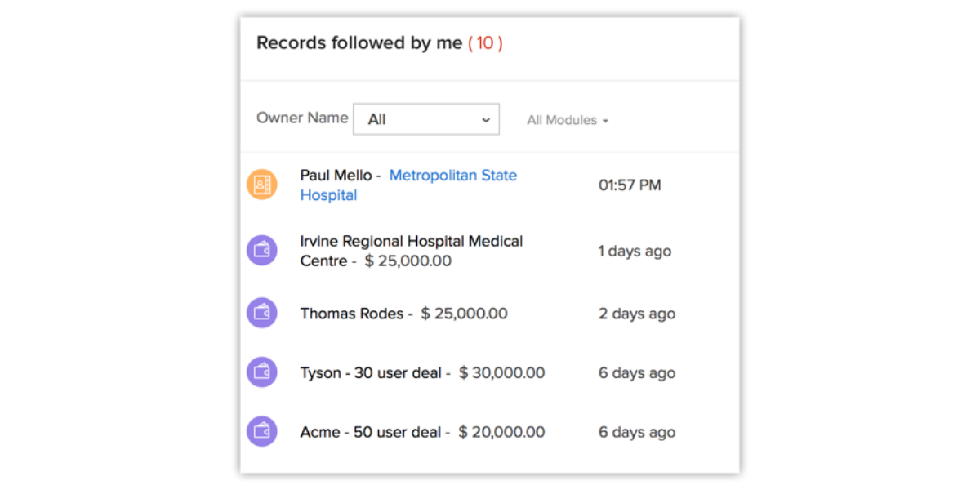The width and height of the screenshot is (980, 490).
Task: Click the Records followed by me heading
Action: (359, 43)
